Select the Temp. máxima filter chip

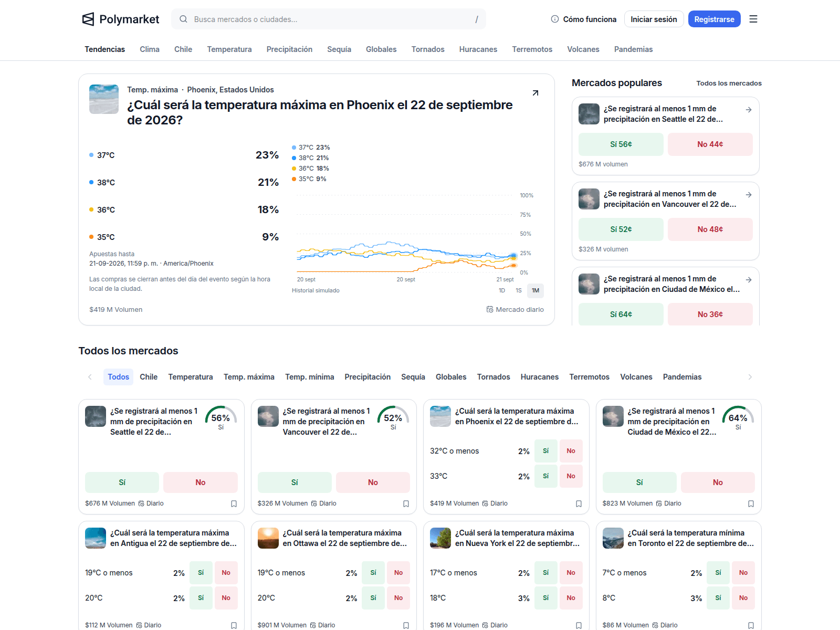click(x=249, y=377)
